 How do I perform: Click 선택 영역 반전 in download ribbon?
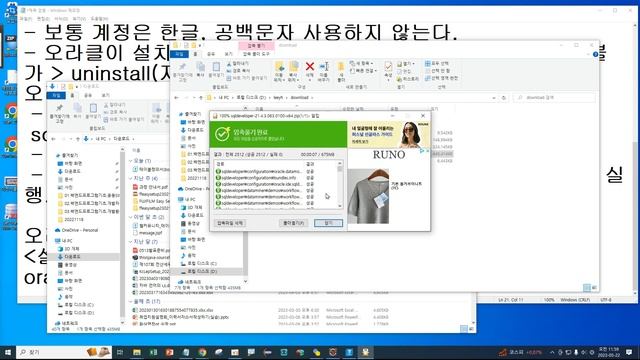point(442,78)
